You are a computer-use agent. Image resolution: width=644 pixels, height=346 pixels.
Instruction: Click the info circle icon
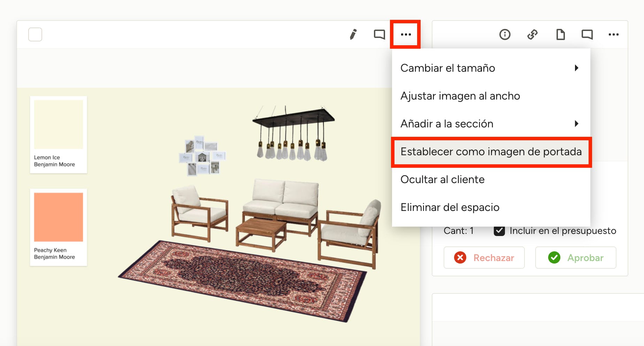[505, 34]
